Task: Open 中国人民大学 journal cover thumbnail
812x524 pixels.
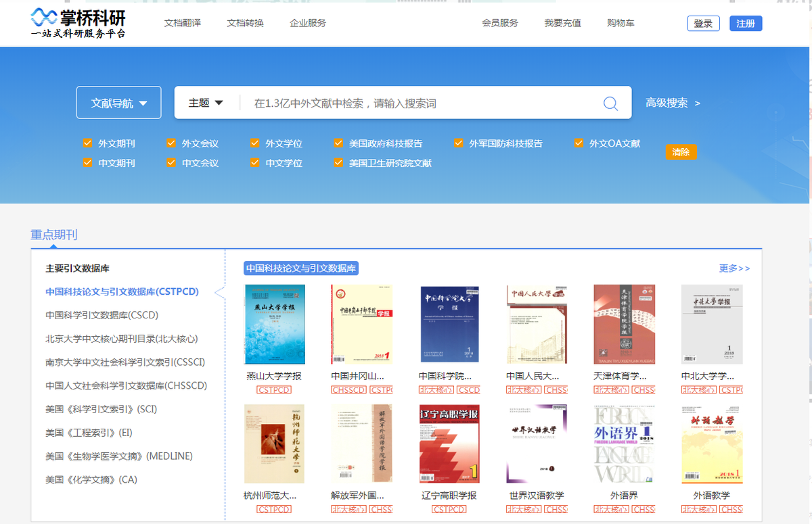Action: click(x=537, y=325)
